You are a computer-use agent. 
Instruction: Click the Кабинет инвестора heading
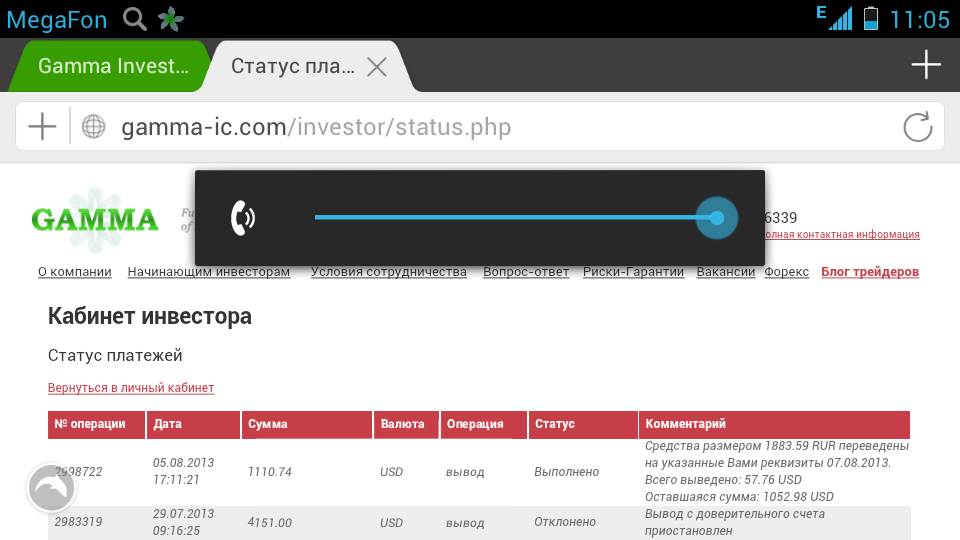(149, 317)
